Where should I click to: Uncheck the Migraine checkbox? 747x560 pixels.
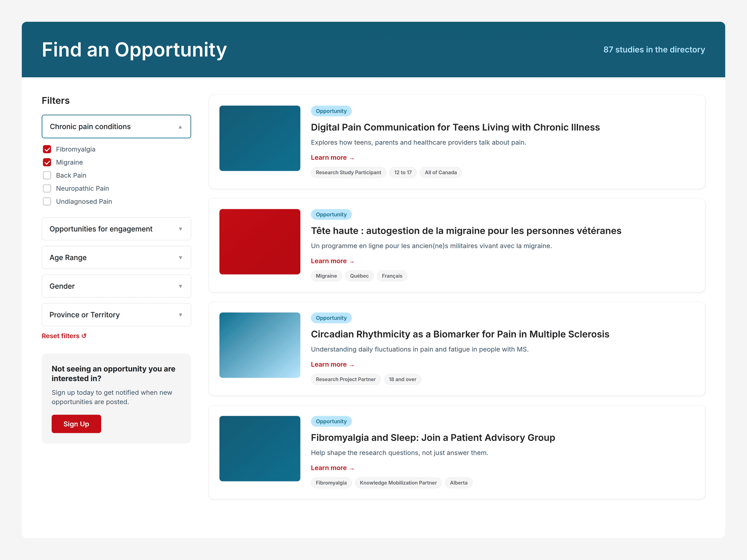47,162
